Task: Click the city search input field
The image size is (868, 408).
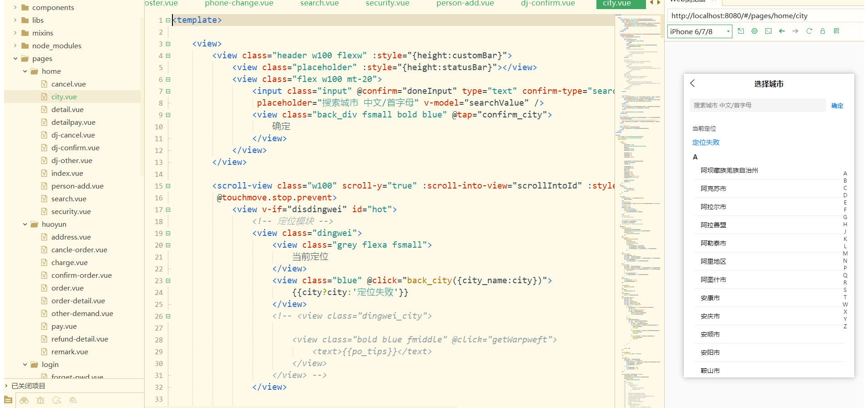Action: point(757,105)
